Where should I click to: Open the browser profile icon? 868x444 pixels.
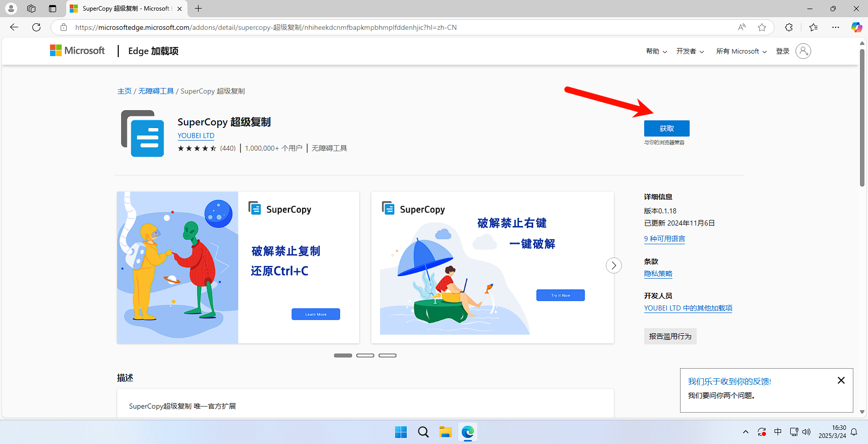(x=11, y=9)
